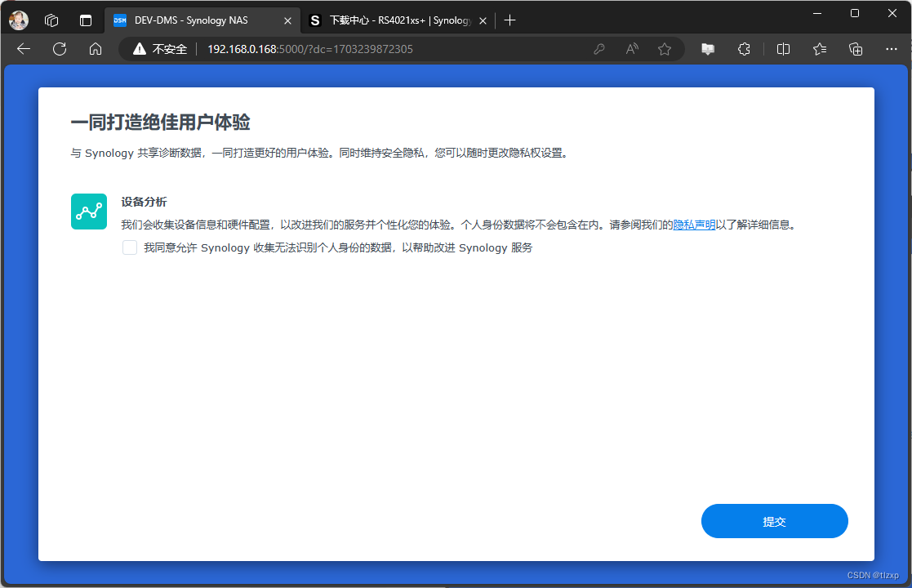Toggle the split screen icon
This screenshot has width=912, height=588.
784,50
